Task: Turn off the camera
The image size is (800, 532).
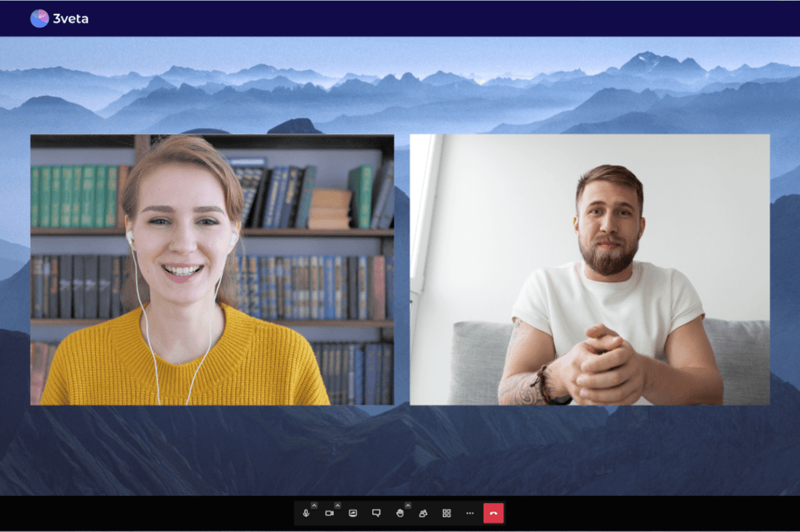Action: [x=330, y=513]
